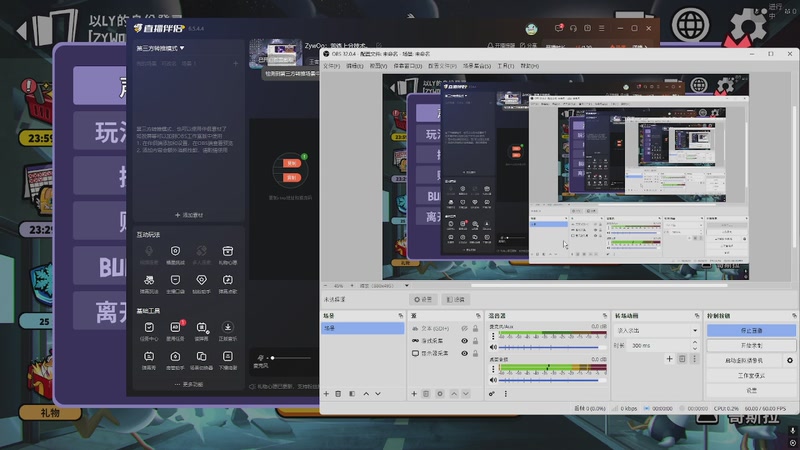Open the game settings gear at top right
Image resolution: width=800 pixels, height=450 pixels.
click(x=748, y=26)
